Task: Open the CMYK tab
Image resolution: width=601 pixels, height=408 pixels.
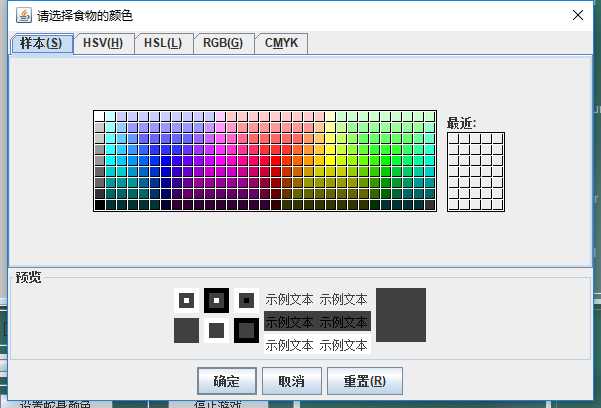Action: (281, 43)
